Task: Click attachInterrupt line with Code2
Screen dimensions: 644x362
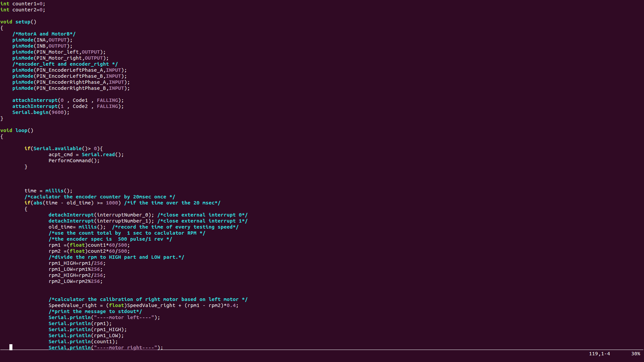Action: coord(68,106)
